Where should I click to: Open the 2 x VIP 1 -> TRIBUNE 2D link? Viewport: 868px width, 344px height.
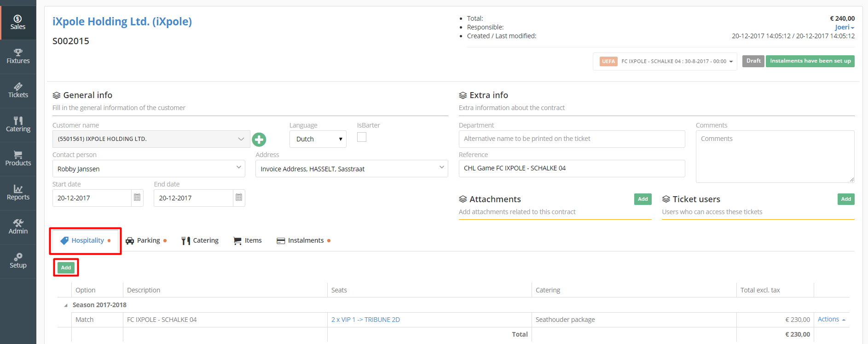pos(365,320)
